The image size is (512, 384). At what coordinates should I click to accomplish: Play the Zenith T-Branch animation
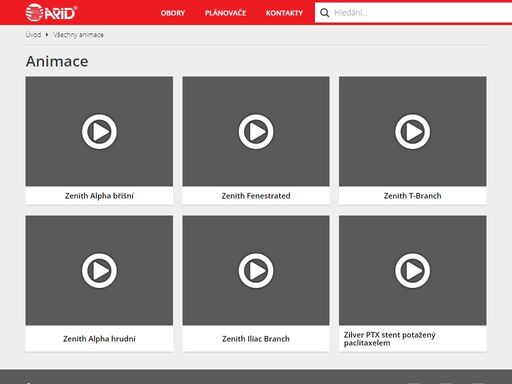pyautogui.click(x=413, y=131)
